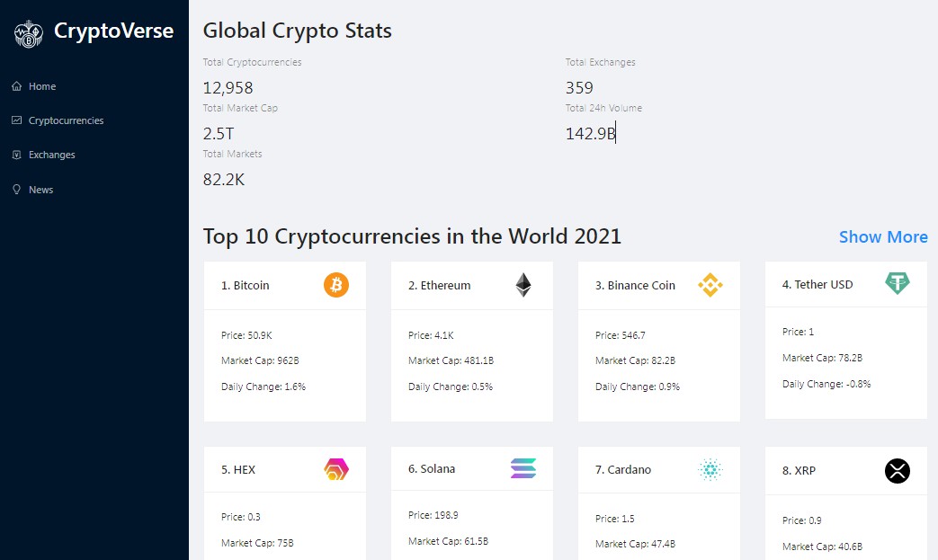Click the Bitcoin coin icon

coord(336,286)
